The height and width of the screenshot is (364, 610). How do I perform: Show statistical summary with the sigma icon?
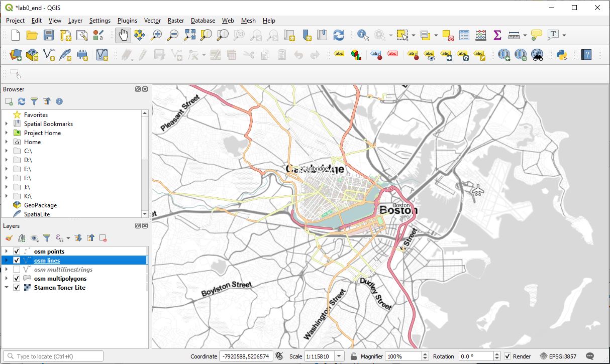(497, 35)
